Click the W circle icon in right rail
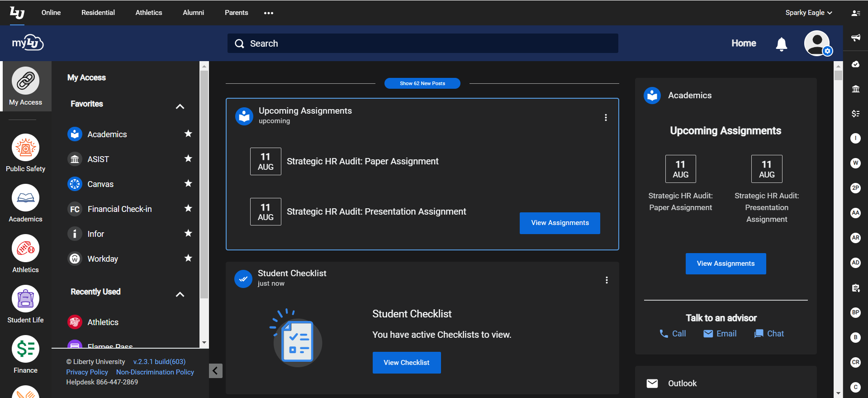The height and width of the screenshot is (398, 868). (855, 163)
